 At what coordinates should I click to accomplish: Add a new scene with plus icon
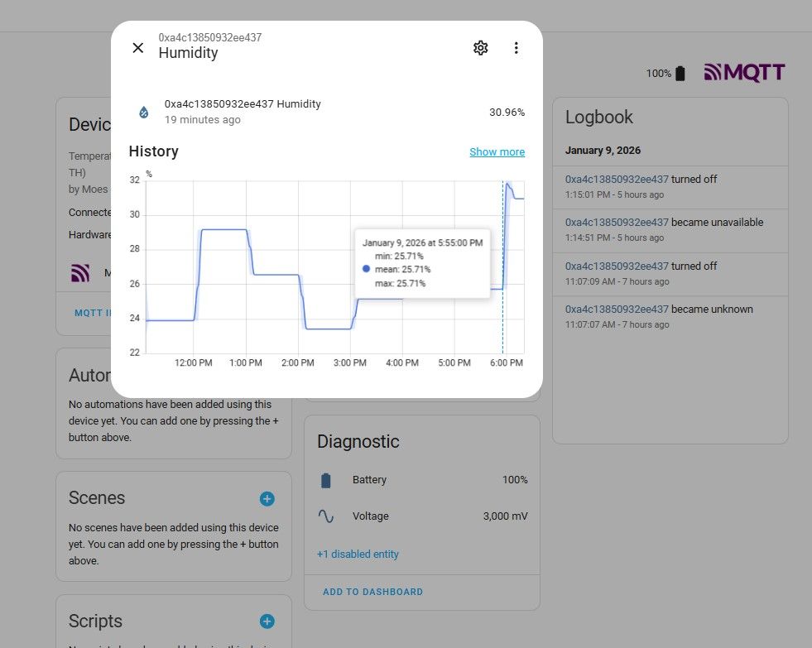[267, 499]
